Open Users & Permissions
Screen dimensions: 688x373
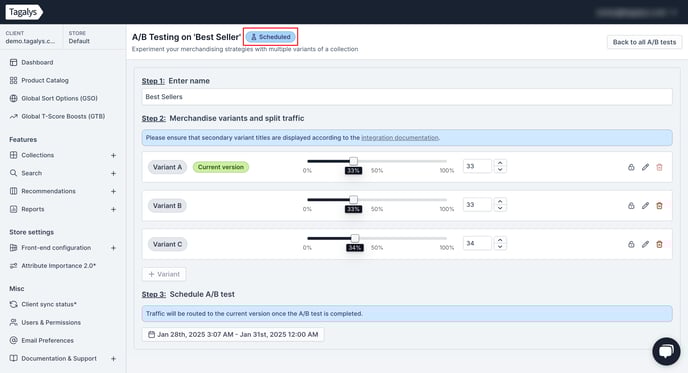(x=51, y=322)
